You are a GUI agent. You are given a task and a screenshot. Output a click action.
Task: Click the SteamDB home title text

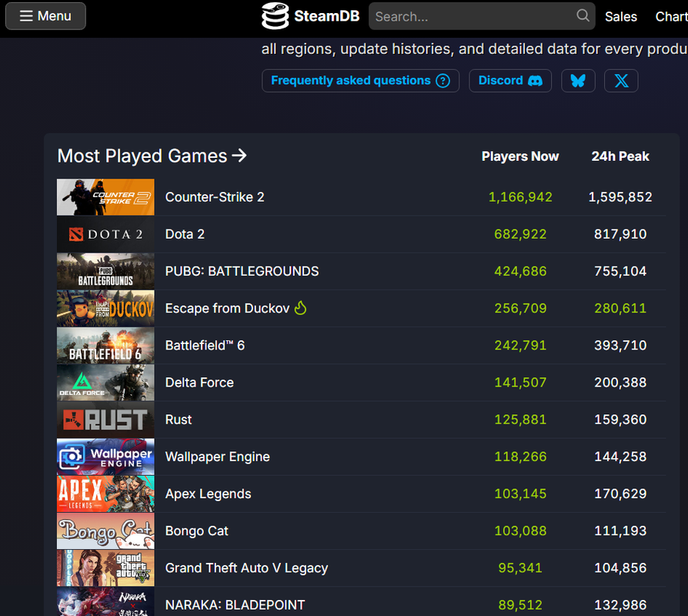coord(326,16)
